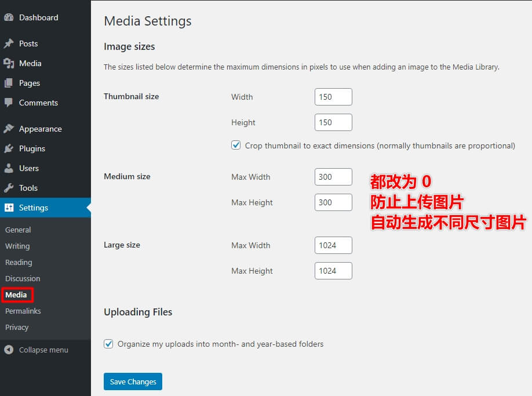Click the Posts pushpin icon

tap(9, 43)
